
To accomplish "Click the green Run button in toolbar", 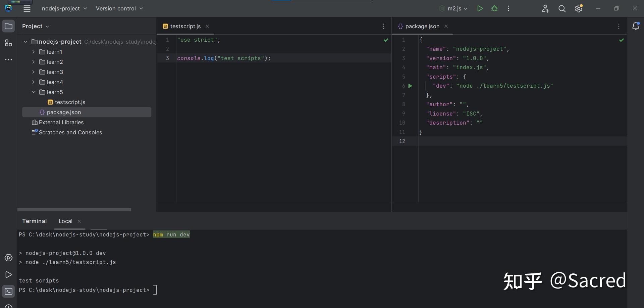I will coord(480,8).
